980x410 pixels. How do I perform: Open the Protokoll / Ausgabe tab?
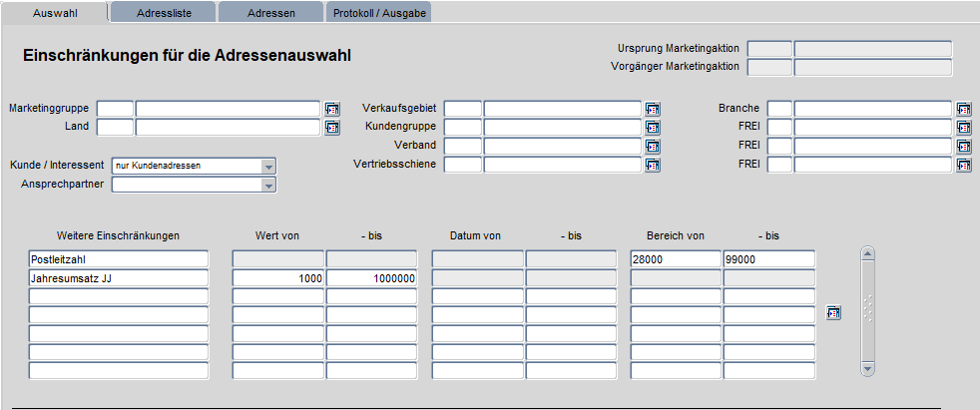(377, 12)
